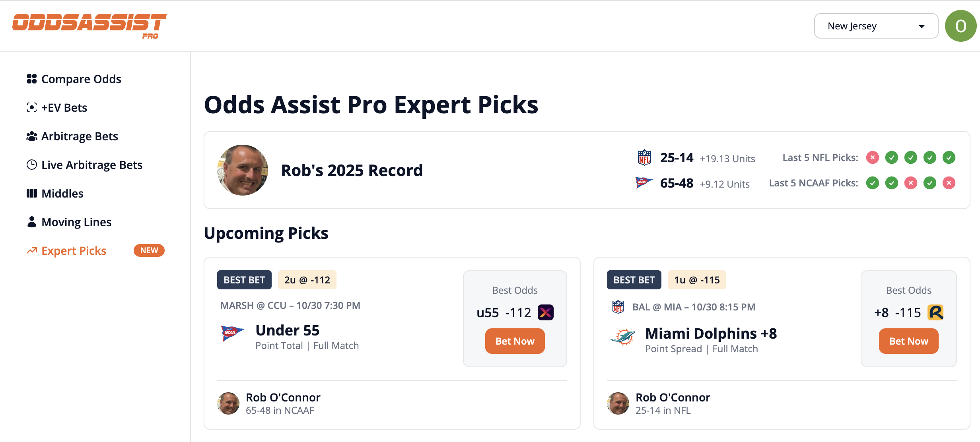Select the +EV Bets tool
Viewport: 980px width, 442px height.
(64, 107)
